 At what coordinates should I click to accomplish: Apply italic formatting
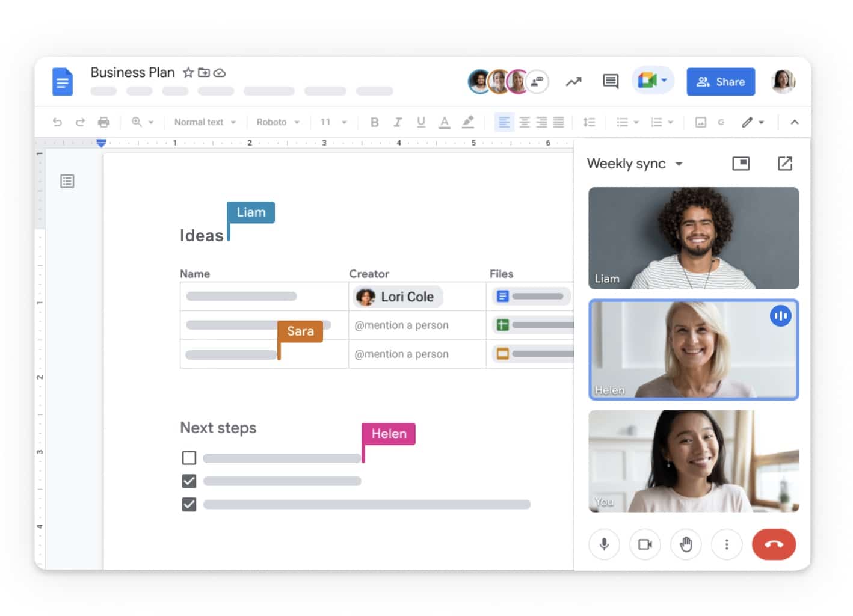(398, 122)
